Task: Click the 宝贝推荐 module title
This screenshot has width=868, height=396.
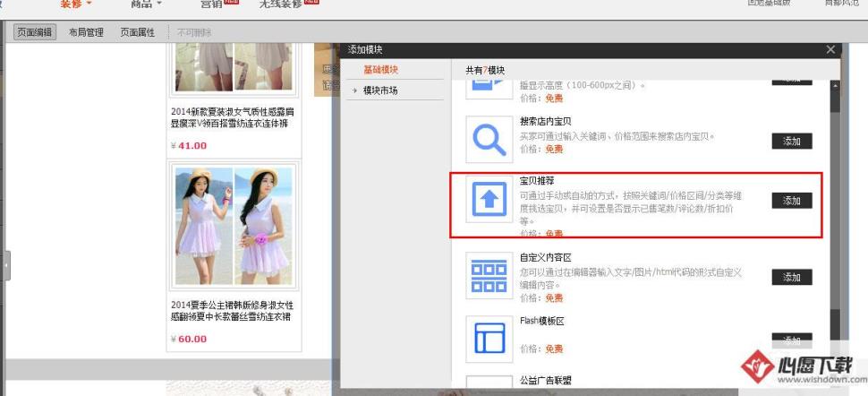Action: coord(537,181)
